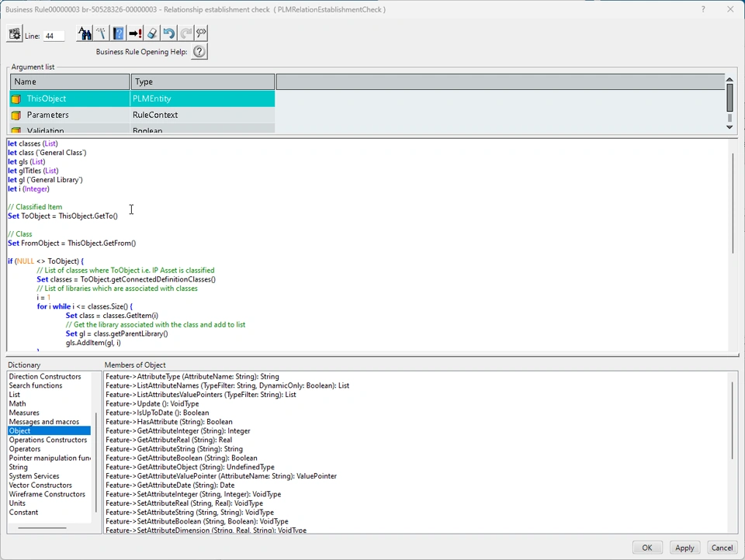
Task: Click code line gls.AddItem(gl, i)
Action: [93, 343]
